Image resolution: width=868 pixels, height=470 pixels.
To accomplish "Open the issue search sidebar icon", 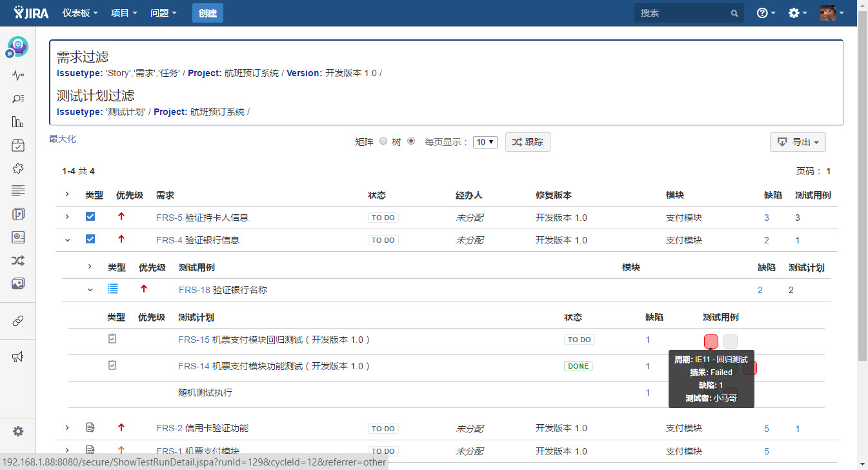I will click(18, 99).
